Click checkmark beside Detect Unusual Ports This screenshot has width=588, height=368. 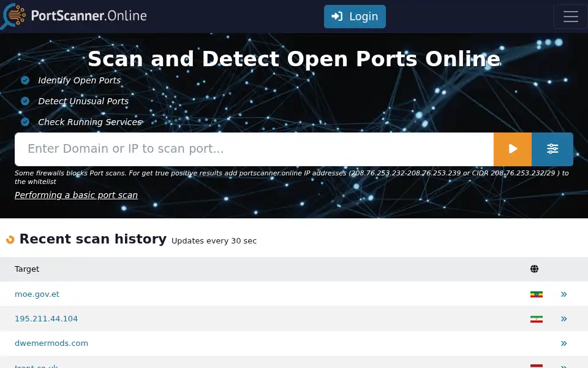(25, 101)
